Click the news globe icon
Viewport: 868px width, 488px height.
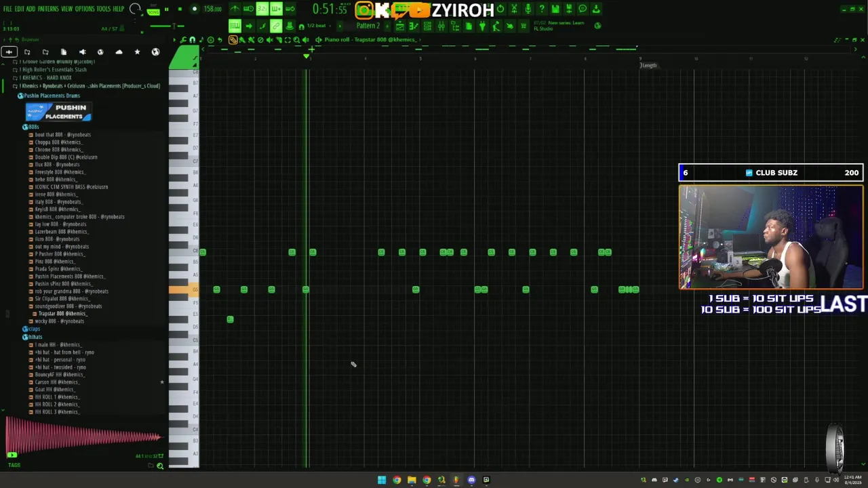coord(598,26)
